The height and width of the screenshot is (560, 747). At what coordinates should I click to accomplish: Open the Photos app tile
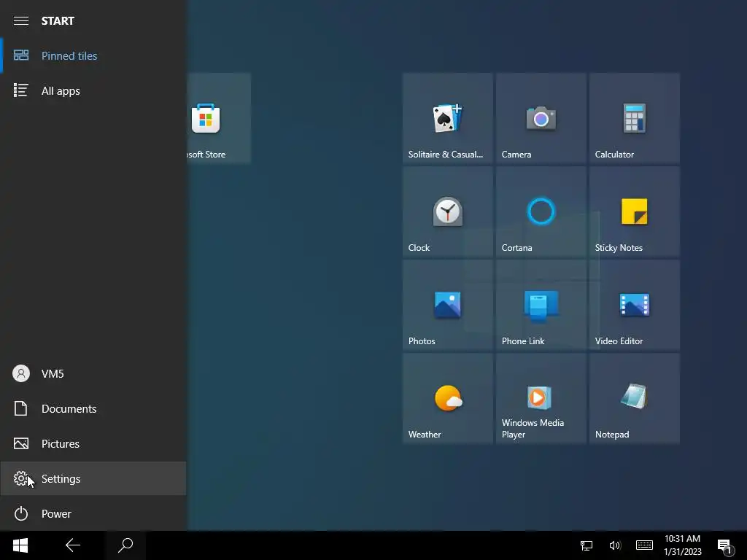point(447,305)
